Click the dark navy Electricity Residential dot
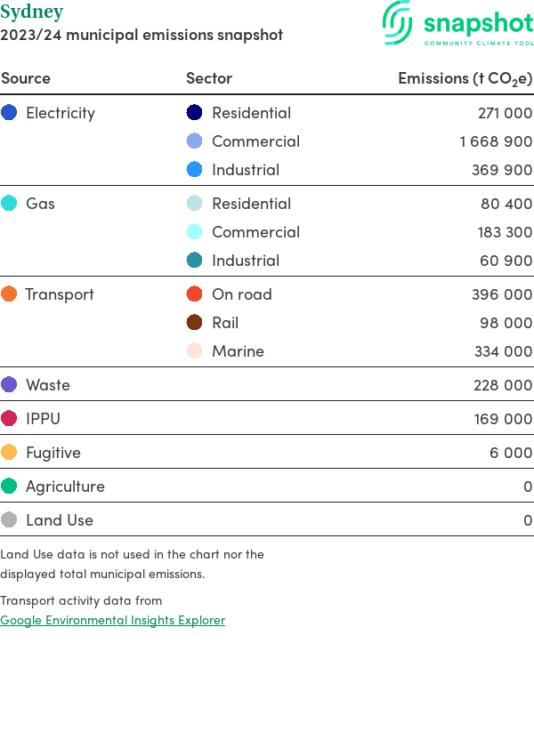The height and width of the screenshot is (756, 534). (195, 113)
